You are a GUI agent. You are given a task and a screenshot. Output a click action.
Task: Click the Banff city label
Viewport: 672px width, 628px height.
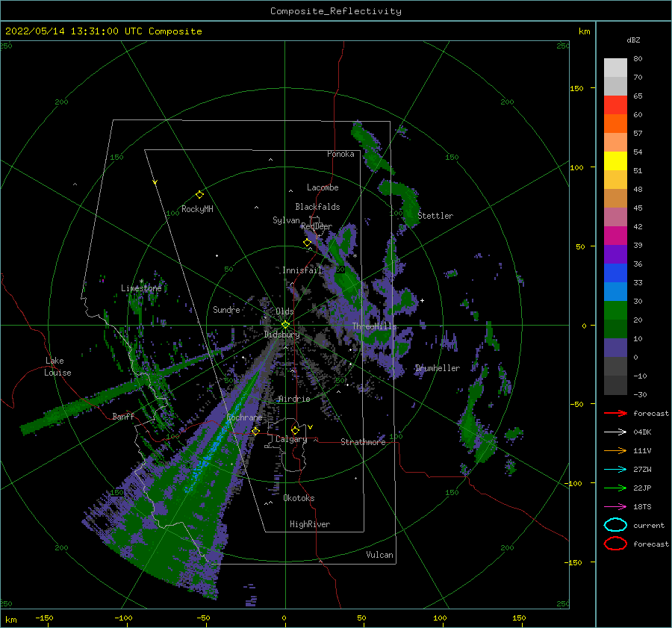click(x=123, y=416)
